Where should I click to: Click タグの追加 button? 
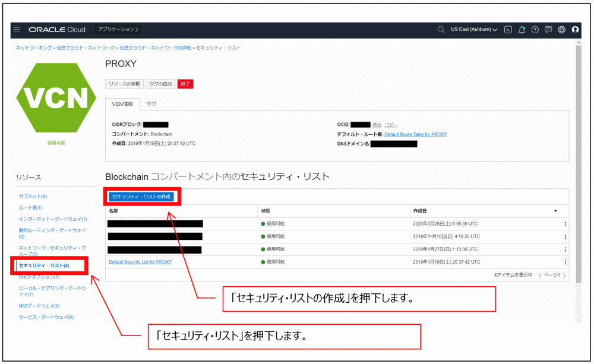(x=160, y=84)
